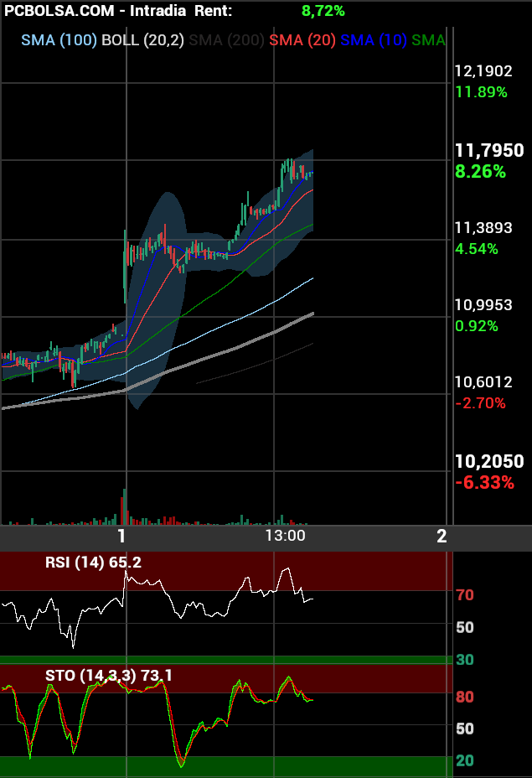Image resolution: width=532 pixels, height=778 pixels.
Task: Toggle the SMA (200) legend label
Action: click(227, 40)
